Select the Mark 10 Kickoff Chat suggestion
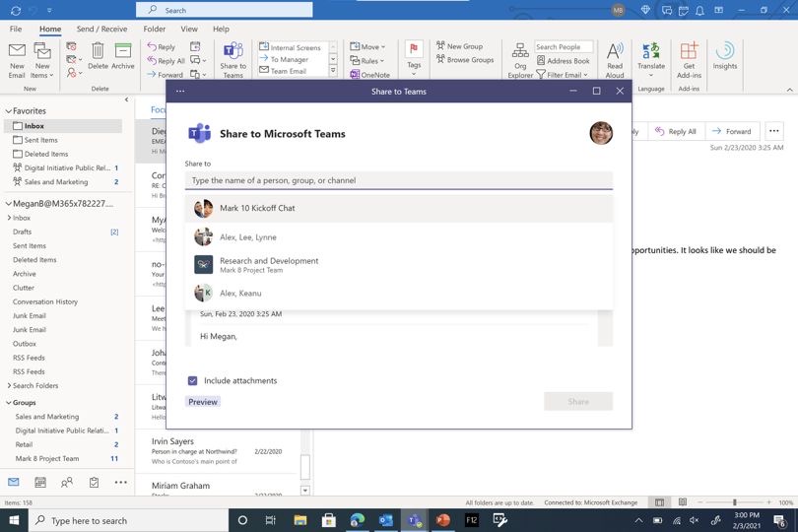The height and width of the screenshot is (532, 798). pyautogui.click(x=398, y=208)
